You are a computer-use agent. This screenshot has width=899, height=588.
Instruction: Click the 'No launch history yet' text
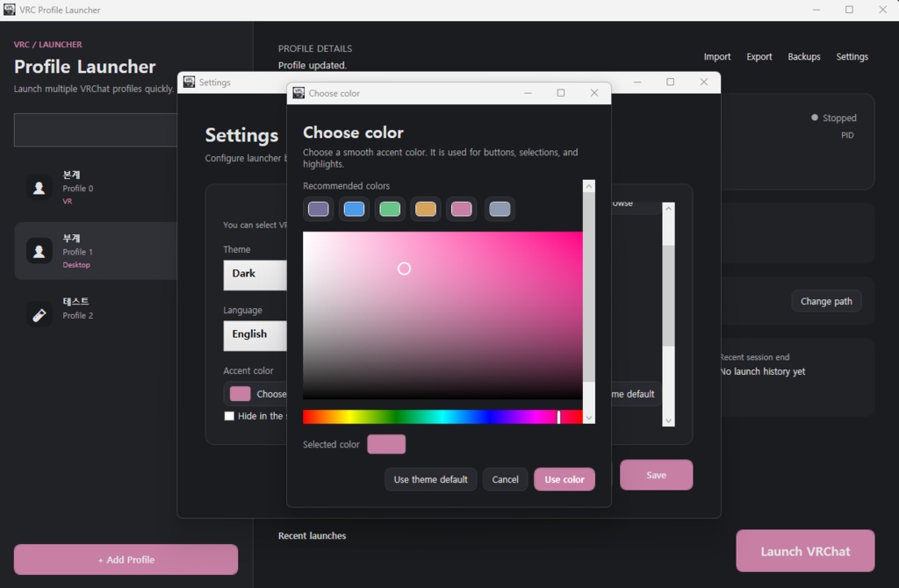tap(763, 371)
